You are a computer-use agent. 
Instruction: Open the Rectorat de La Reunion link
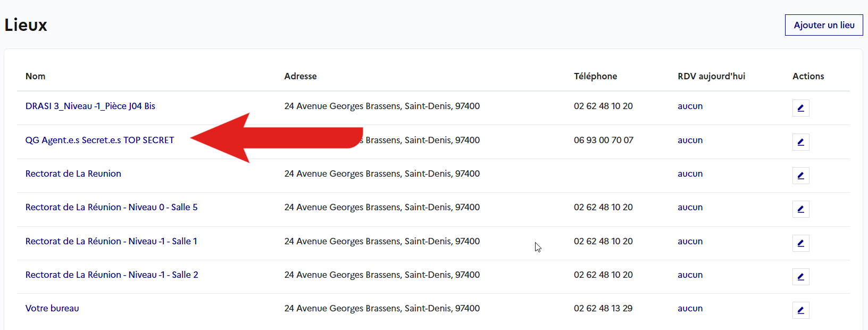(73, 174)
